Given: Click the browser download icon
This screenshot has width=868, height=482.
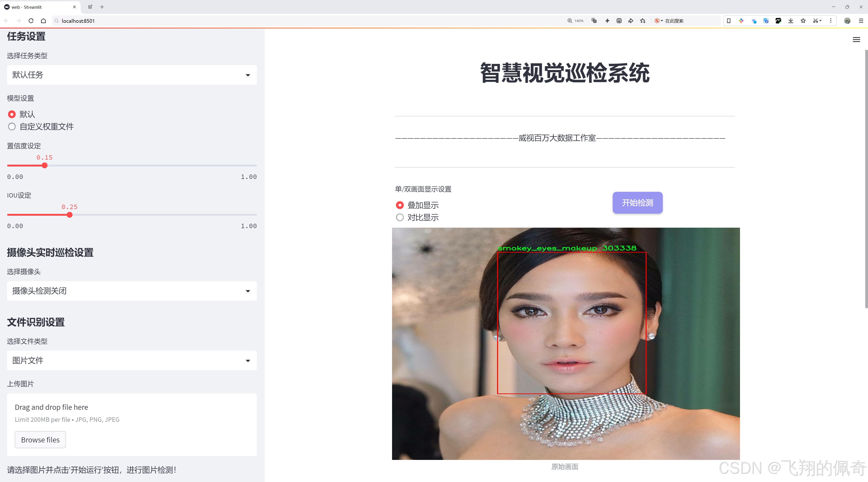Looking at the screenshot, I should [x=791, y=20].
